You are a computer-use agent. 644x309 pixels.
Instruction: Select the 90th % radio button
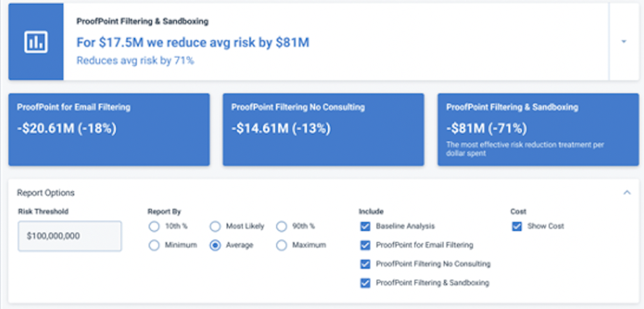pyautogui.click(x=281, y=227)
